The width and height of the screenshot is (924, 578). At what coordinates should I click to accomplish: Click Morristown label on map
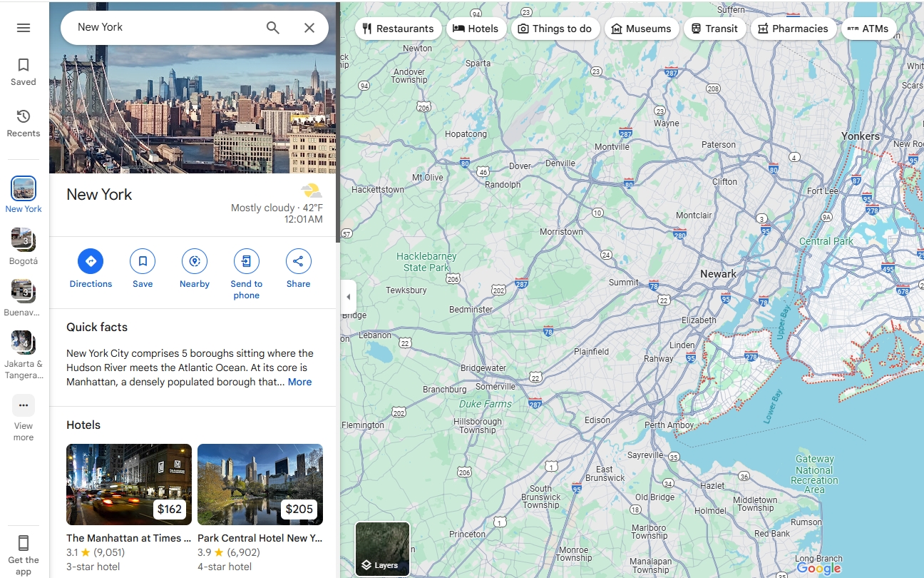point(561,232)
